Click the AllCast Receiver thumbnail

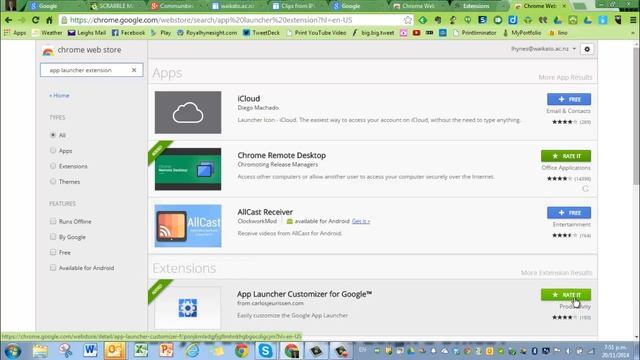pos(188,226)
